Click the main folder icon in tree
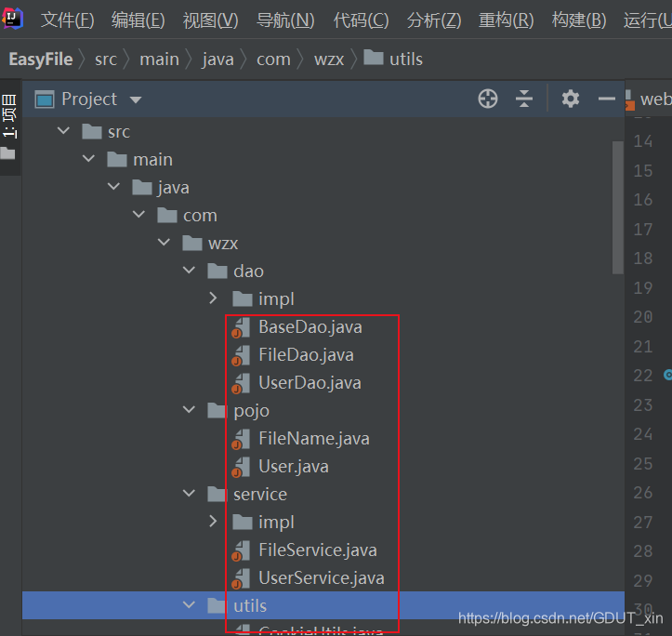Screen dimensions: 672x636 [117, 160]
